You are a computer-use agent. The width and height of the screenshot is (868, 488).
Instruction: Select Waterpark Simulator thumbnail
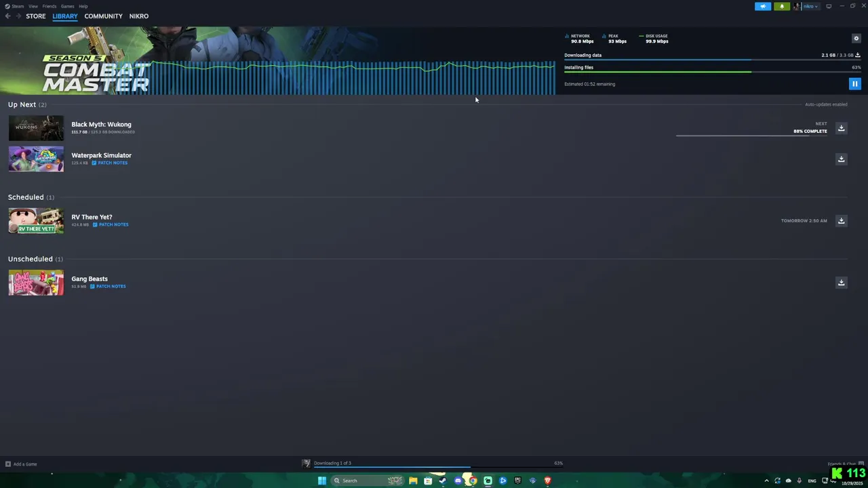36,159
